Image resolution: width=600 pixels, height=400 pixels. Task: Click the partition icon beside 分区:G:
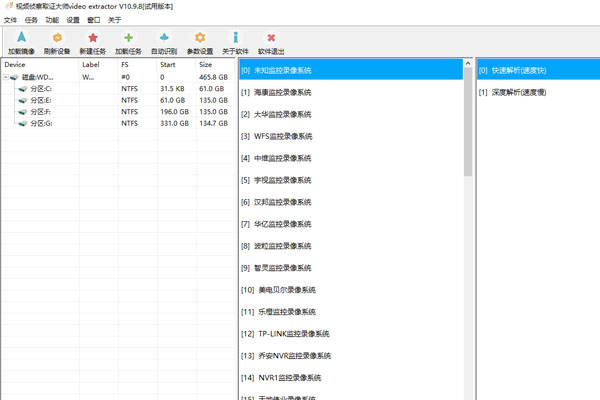pos(23,123)
